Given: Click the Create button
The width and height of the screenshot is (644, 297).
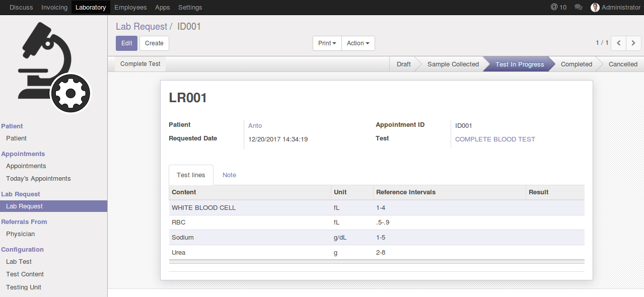Looking at the screenshot, I should (154, 43).
